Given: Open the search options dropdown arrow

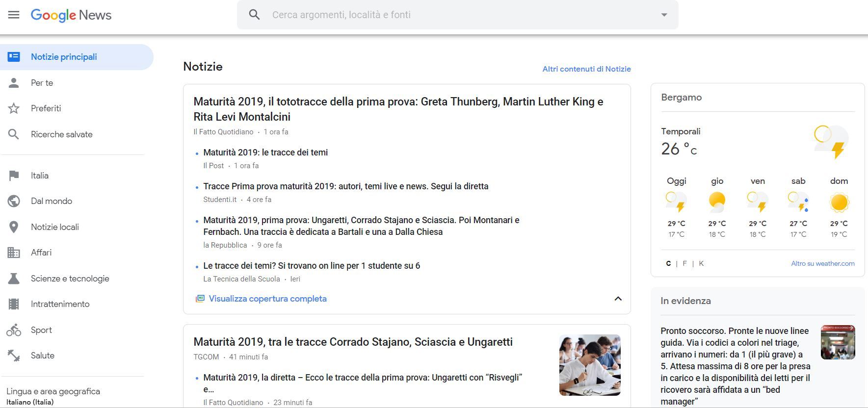Looking at the screenshot, I should [664, 15].
